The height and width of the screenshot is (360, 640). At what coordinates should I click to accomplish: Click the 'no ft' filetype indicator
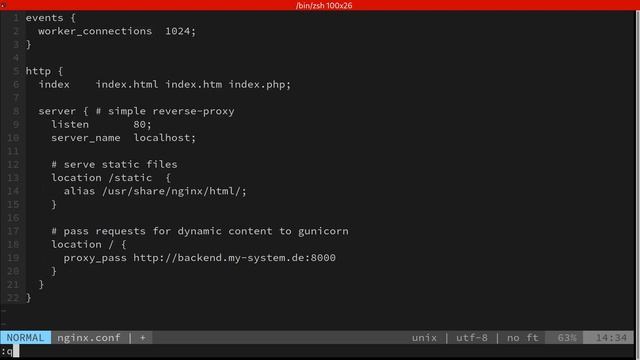tap(522, 338)
